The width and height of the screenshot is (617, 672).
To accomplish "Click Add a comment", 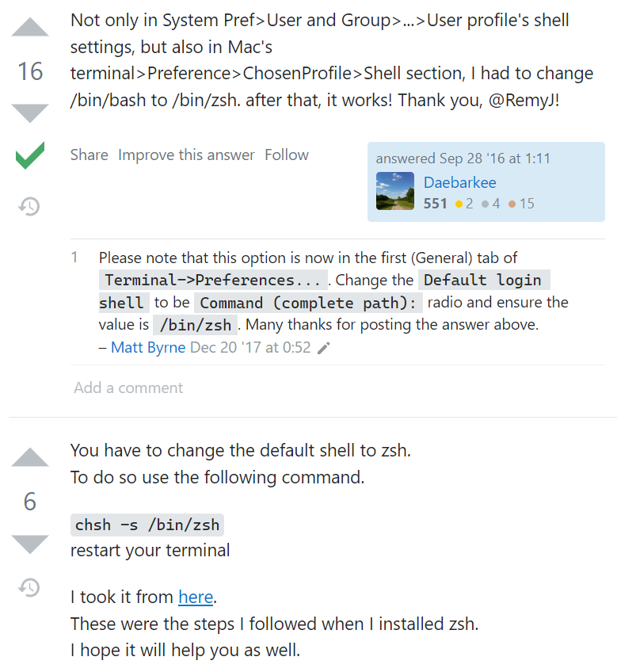I will (128, 388).
